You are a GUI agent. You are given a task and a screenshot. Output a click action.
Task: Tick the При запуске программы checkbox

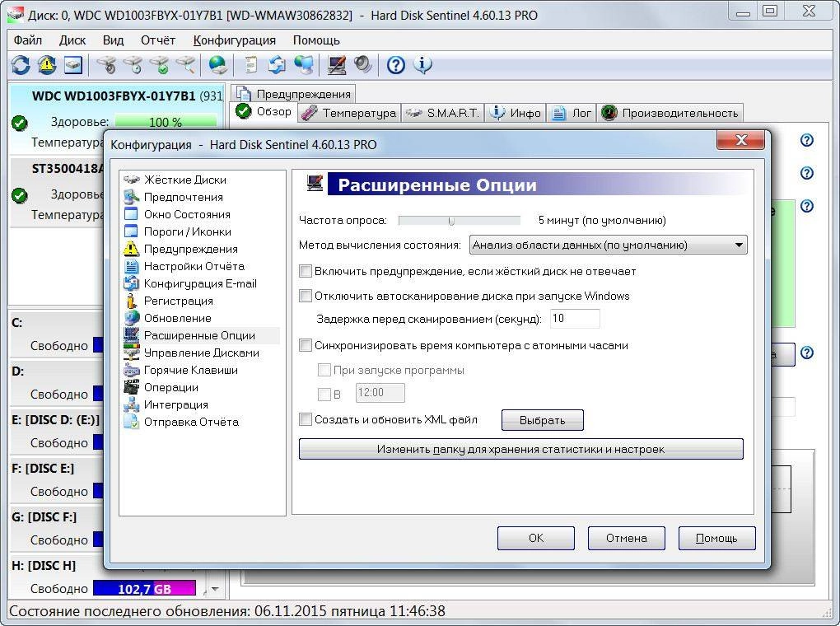click(324, 370)
